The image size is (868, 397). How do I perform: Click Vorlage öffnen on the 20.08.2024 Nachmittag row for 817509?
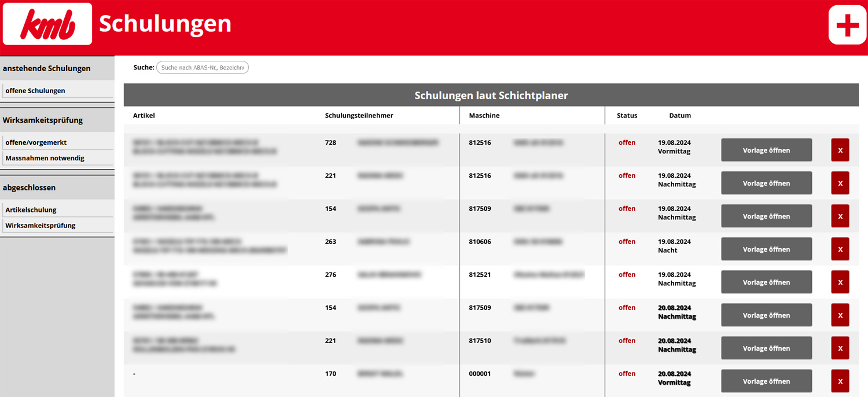coord(766,315)
